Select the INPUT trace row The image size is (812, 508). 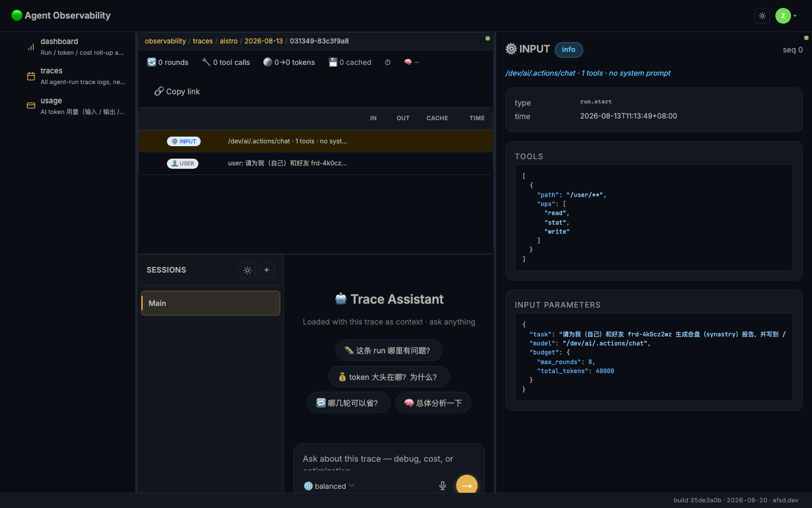(x=316, y=141)
